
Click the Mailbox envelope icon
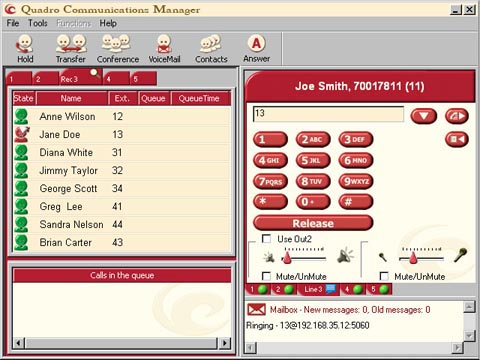pyautogui.click(x=256, y=310)
